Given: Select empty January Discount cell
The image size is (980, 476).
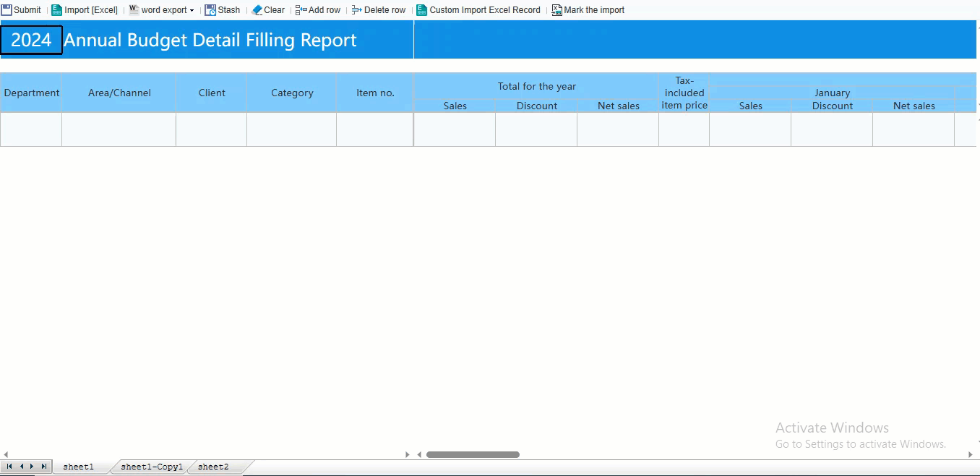Looking at the screenshot, I should [x=832, y=129].
